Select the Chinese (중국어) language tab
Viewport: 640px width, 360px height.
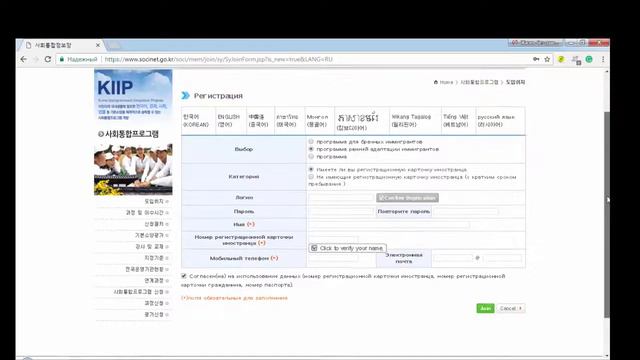(x=260, y=120)
